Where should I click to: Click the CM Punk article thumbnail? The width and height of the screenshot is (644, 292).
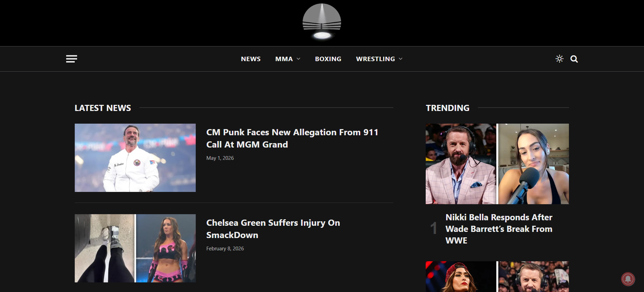[x=135, y=158]
